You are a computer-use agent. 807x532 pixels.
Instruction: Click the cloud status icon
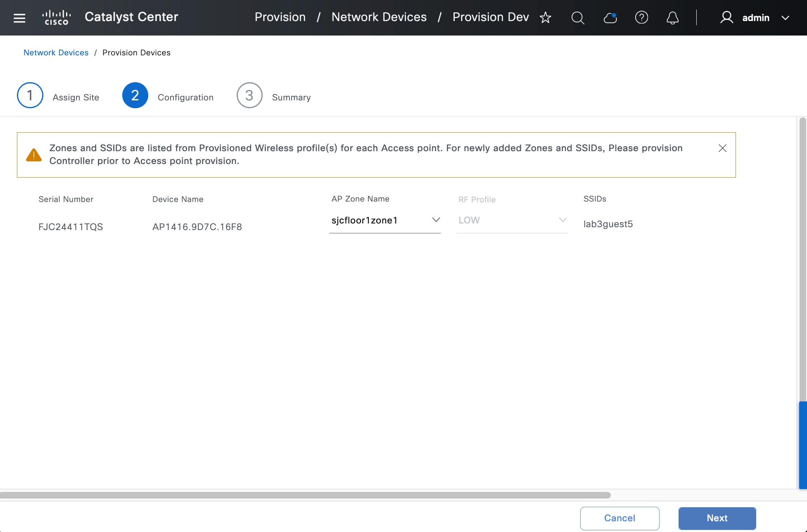coord(610,18)
